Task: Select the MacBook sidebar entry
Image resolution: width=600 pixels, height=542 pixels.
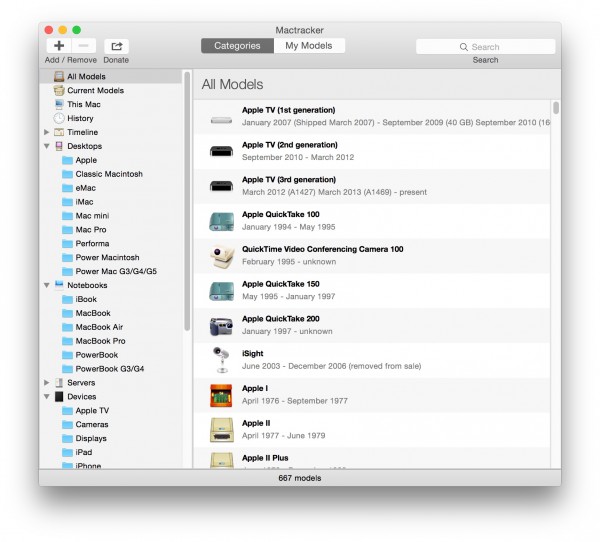Action: click(x=86, y=313)
